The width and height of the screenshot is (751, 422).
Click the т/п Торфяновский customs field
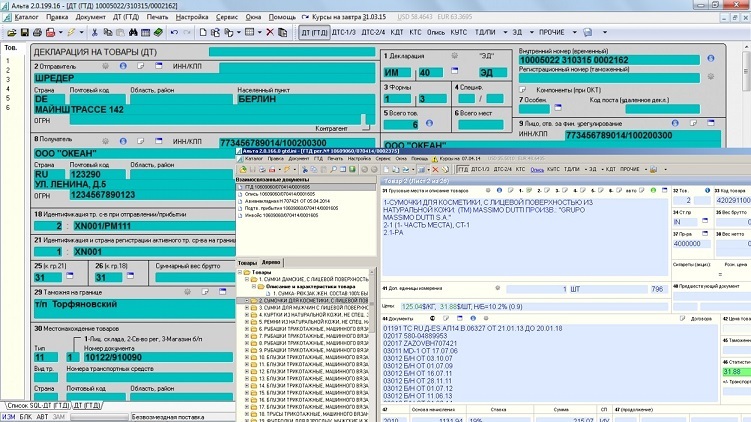tap(134, 309)
